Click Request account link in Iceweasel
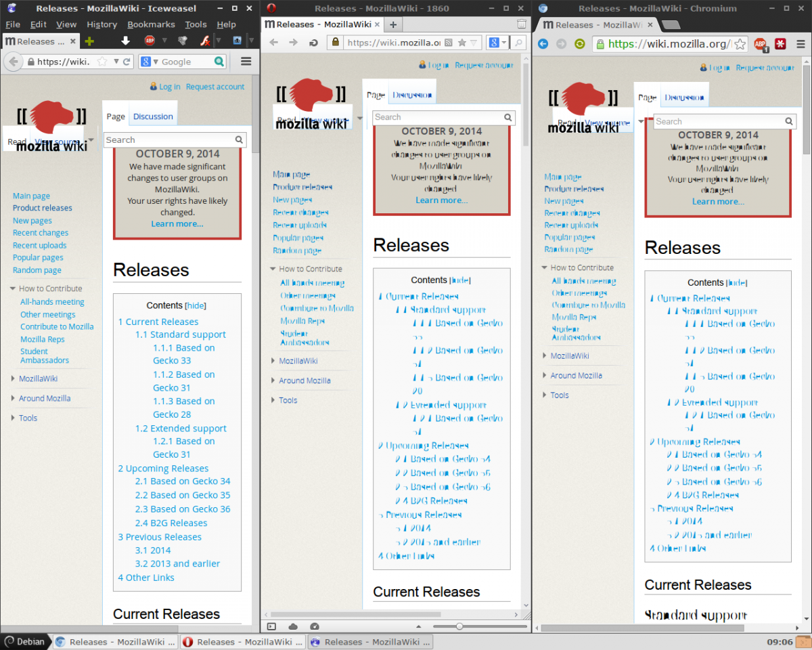Image resolution: width=812 pixels, height=650 pixels. 215,87
